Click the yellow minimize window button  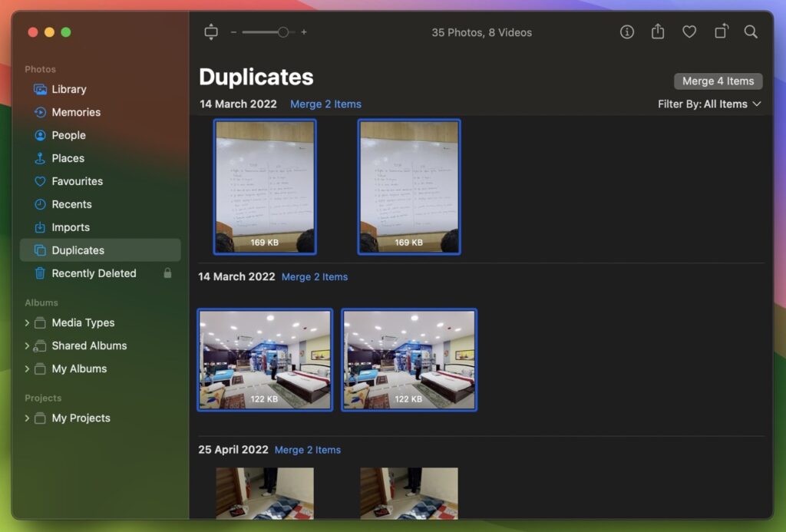[x=49, y=32]
